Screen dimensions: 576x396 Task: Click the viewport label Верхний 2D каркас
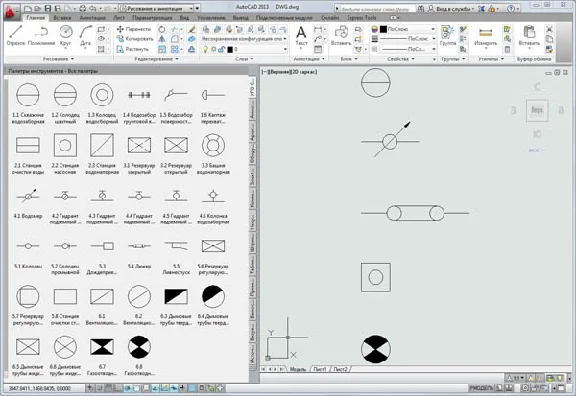pos(289,72)
